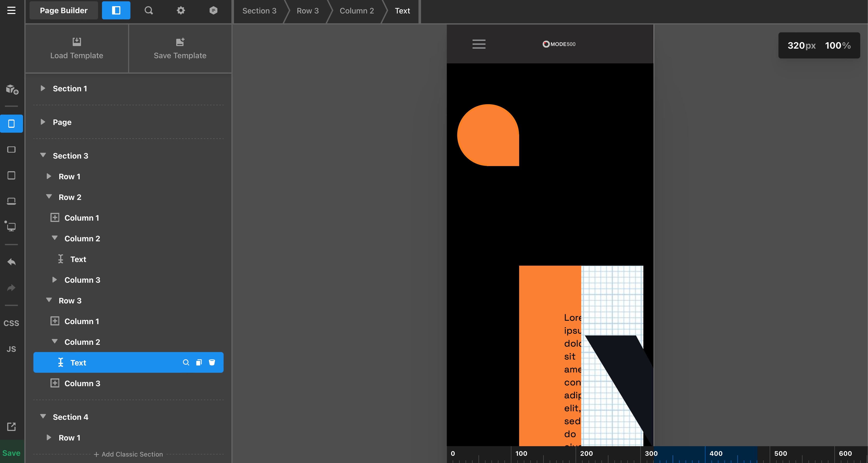The width and height of the screenshot is (868, 463).
Task: Select Row 3 breadcrumb item
Action: click(307, 11)
